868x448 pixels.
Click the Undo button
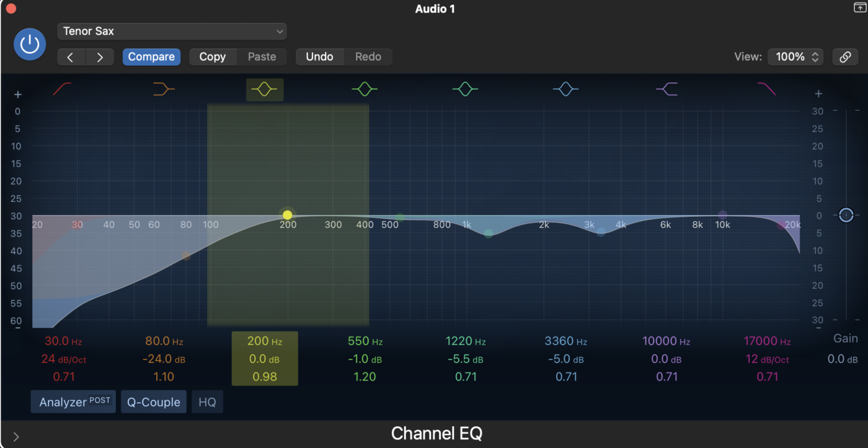pos(319,57)
